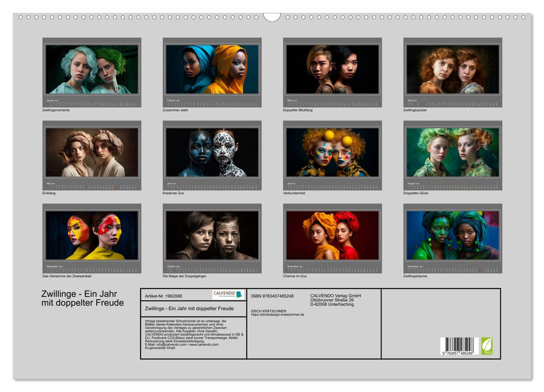Open the Einklang May thumbnail
This screenshot has width=544, height=392.
tap(92, 153)
